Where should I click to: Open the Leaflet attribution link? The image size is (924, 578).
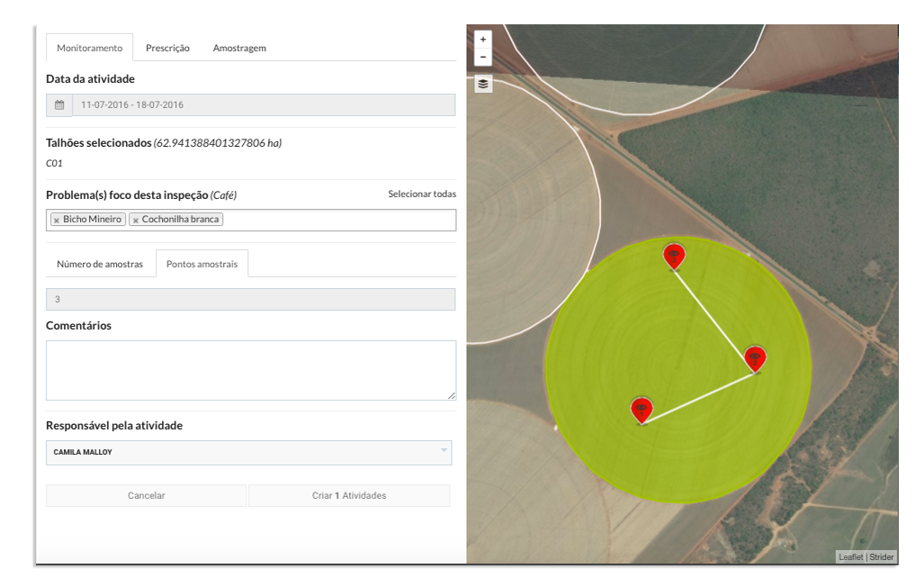(850, 556)
